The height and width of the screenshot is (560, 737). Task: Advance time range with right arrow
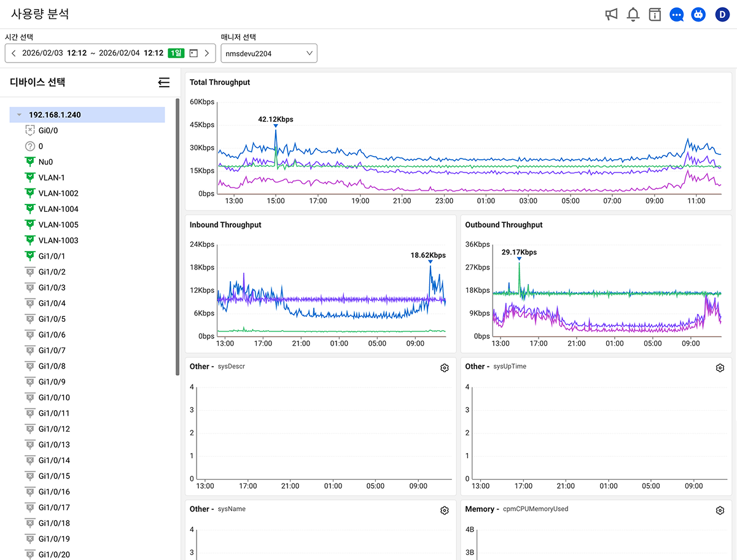207,53
